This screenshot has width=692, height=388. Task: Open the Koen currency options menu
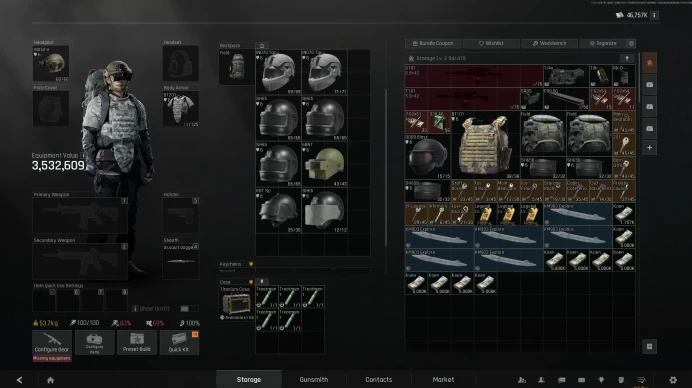[x=654, y=15]
